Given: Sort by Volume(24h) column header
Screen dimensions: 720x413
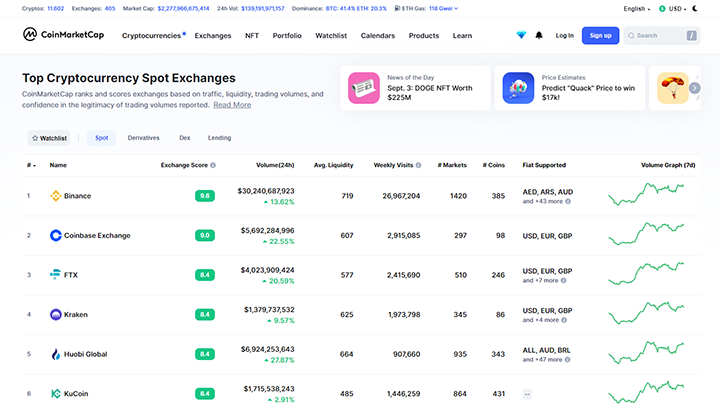Looking at the screenshot, I should (275, 165).
